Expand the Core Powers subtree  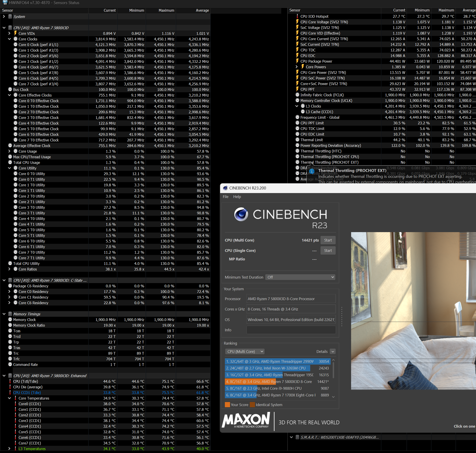(297, 67)
